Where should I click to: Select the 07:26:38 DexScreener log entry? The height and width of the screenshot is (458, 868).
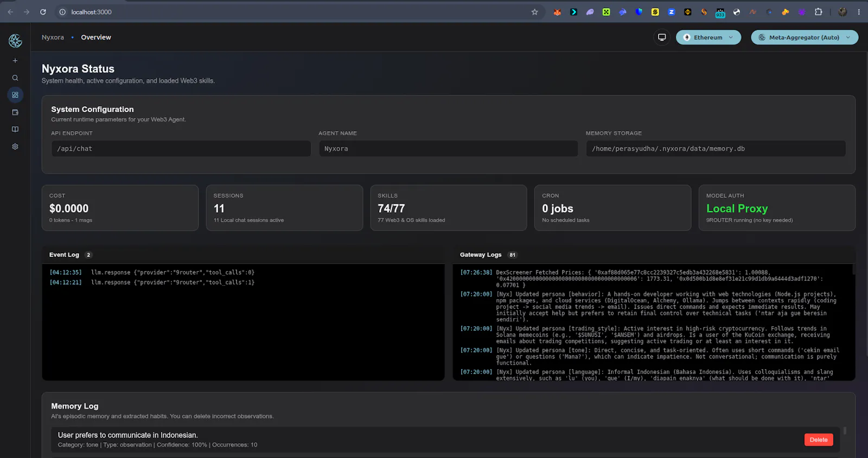[650, 279]
